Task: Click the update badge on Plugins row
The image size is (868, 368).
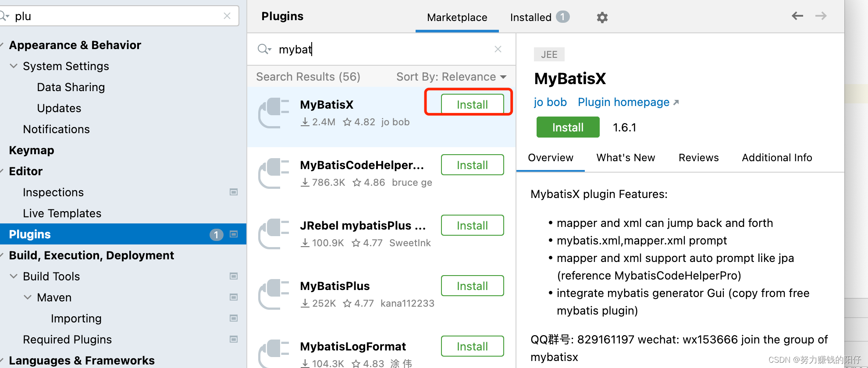Action: [x=216, y=235]
